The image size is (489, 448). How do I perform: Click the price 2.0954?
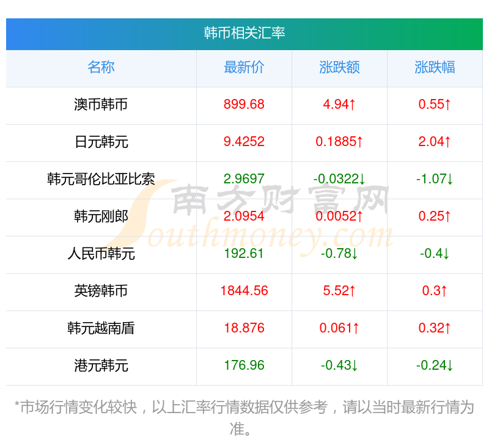244,216
